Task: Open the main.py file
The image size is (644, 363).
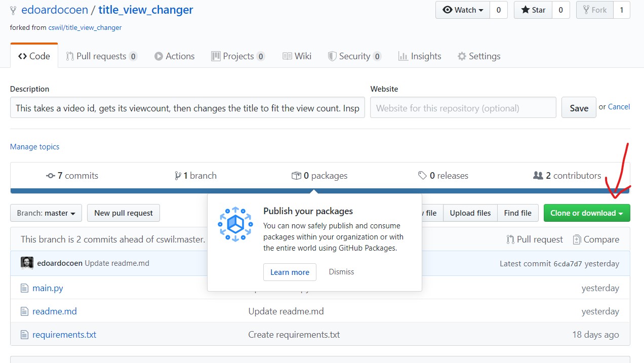Action: click(48, 288)
